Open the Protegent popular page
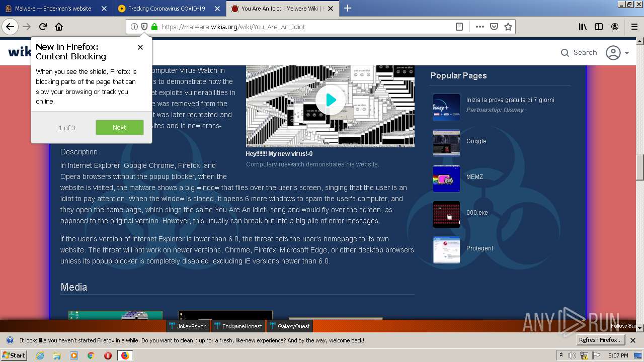This screenshot has height=362, width=644. pyautogui.click(x=479, y=248)
